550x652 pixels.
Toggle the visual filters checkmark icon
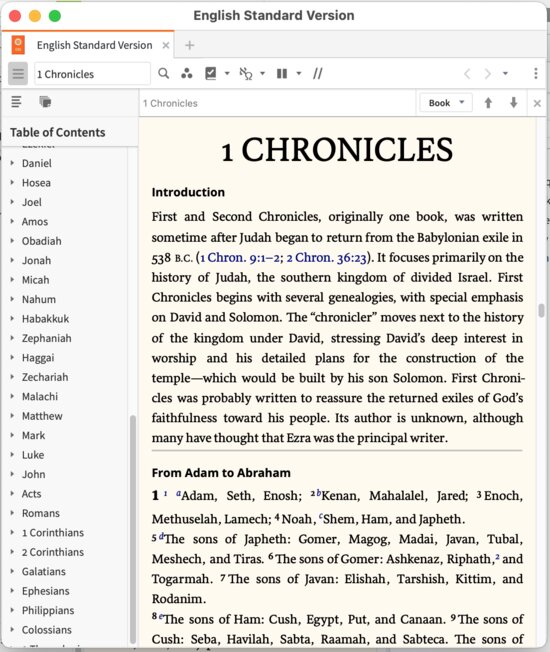(x=211, y=74)
